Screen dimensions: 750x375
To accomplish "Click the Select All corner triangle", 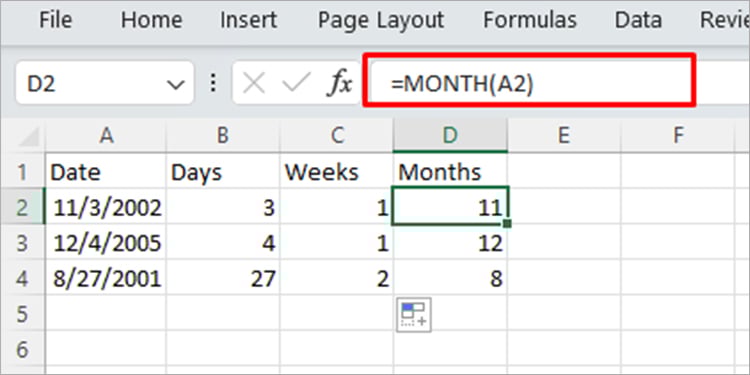I will pyautogui.click(x=29, y=138).
